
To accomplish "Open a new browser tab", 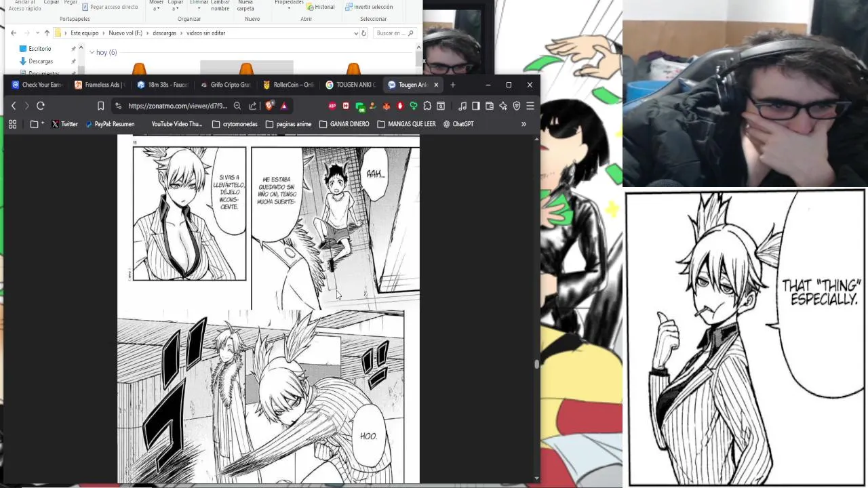I will [x=453, y=85].
